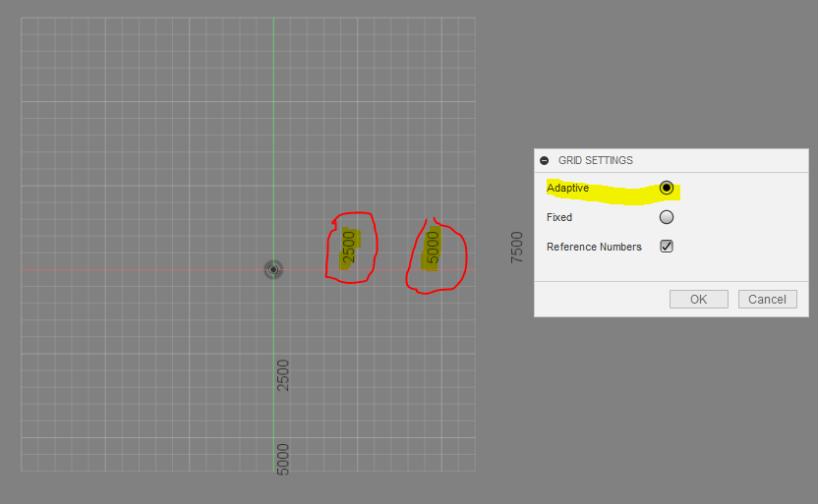Click the GRID SETTINGS title text
This screenshot has width=818, height=504.
pyautogui.click(x=595, y=160)
